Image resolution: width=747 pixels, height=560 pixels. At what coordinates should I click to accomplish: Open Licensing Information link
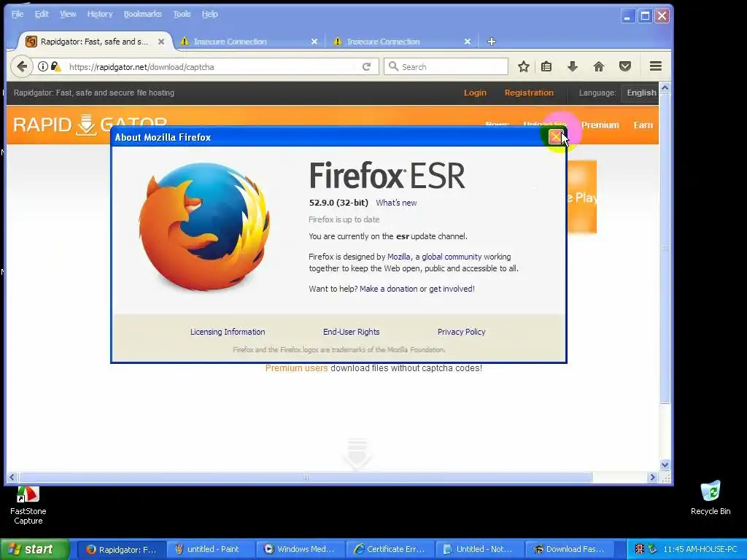(228, 332)
